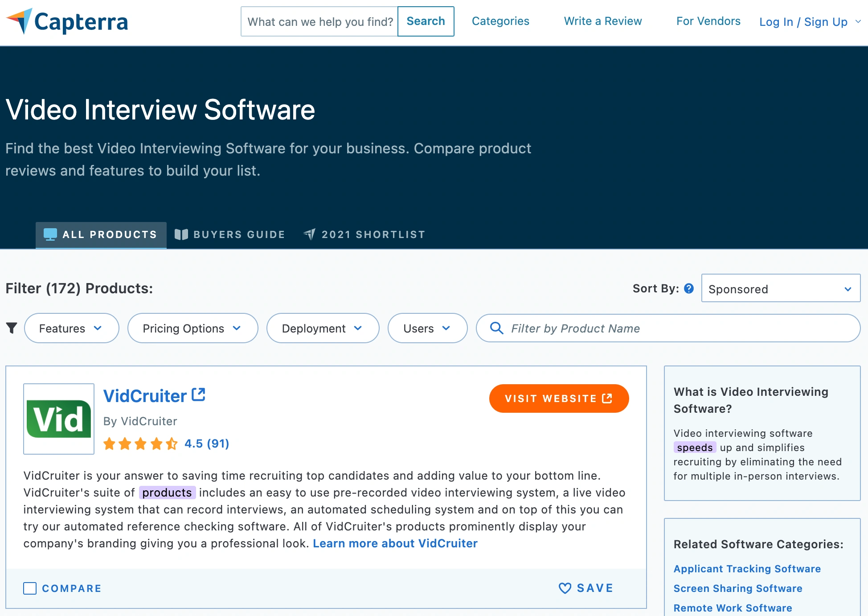Image resolution: width=868 pixels, height=616 pixels.
Task: Click the Save label text
Action: point(595,588)
